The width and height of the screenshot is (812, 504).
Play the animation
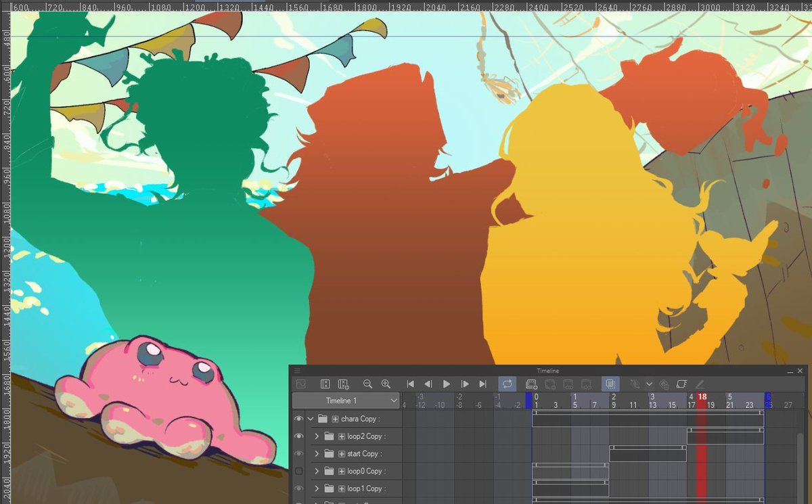[447, 384]
